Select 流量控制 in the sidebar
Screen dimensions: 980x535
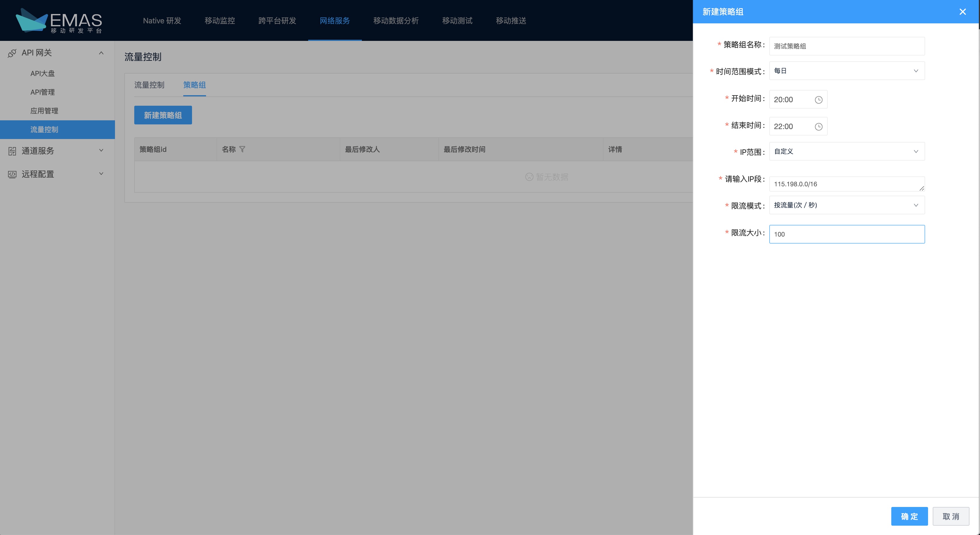(57, 129)
